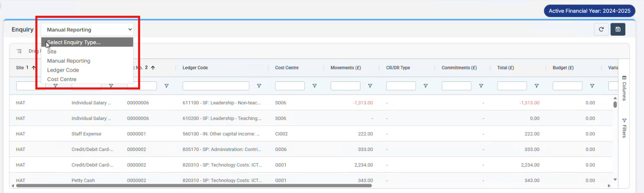Click the filter icon for Commitments column
Viewport: 644px width, 193px height.
[481, 86]
